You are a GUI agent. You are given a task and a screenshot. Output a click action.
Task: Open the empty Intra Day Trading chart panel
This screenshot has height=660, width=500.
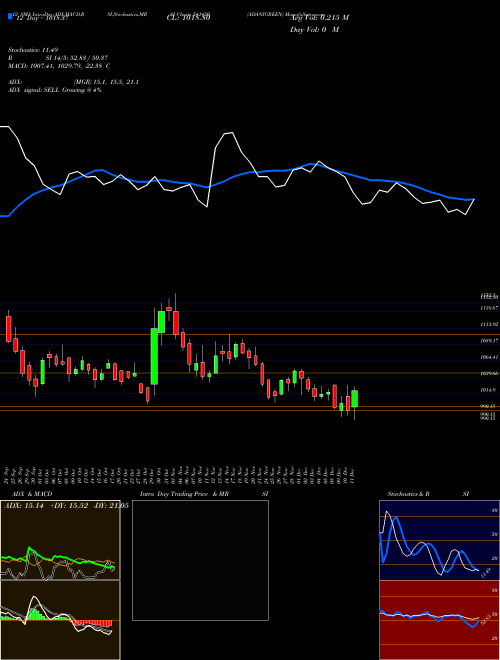coord(200,560)
